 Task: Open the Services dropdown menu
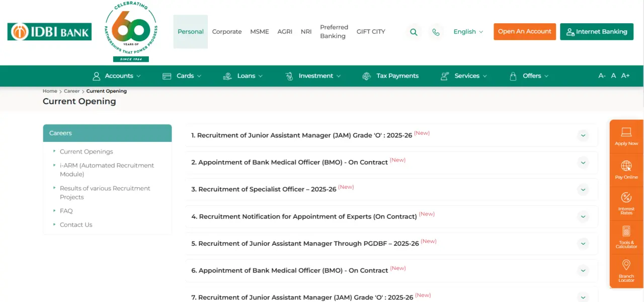click(x=464, y=76)
